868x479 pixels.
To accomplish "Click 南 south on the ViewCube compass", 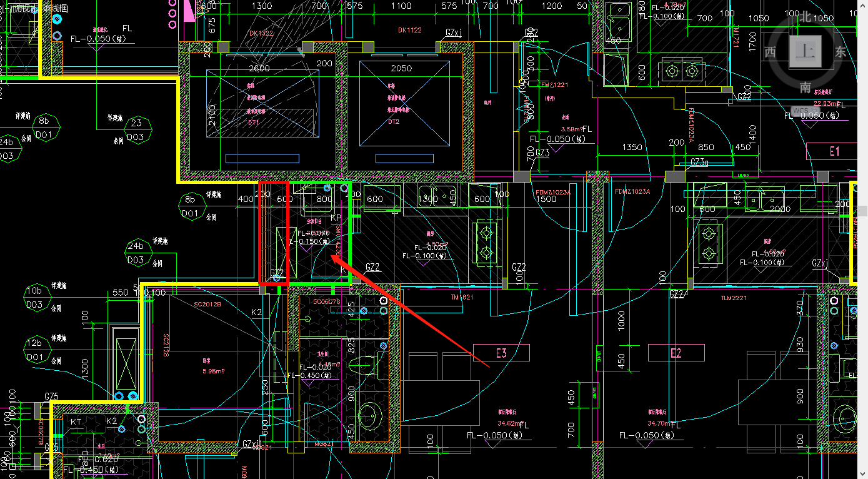I will pyautogui.click(x=805, y=87).
